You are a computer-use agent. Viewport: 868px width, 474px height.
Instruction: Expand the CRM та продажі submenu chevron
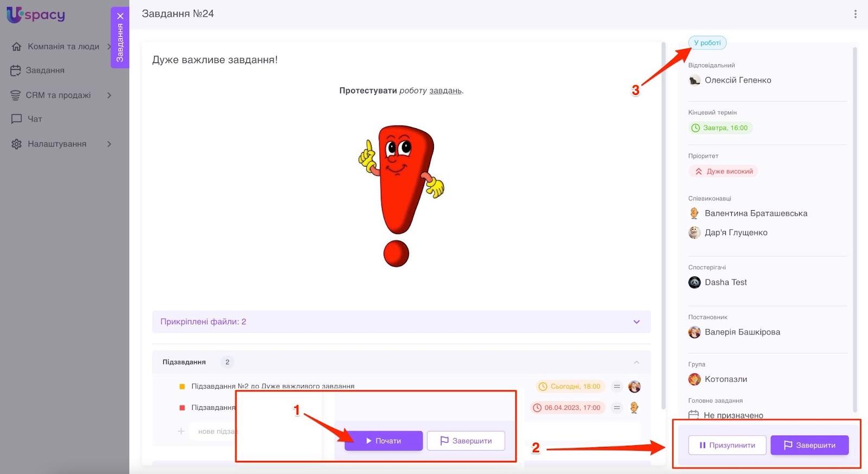(x=109, y=96)
